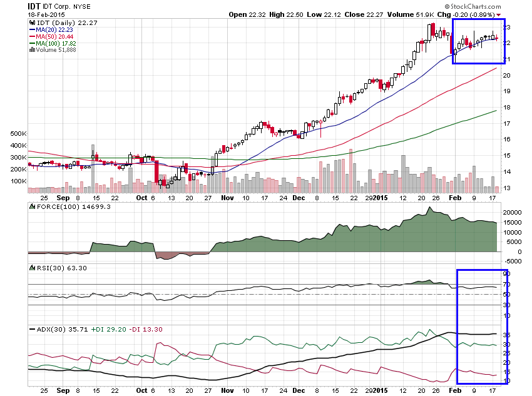Click the red down arrow after Chg

pyautogui.click(x=498, y=15)
